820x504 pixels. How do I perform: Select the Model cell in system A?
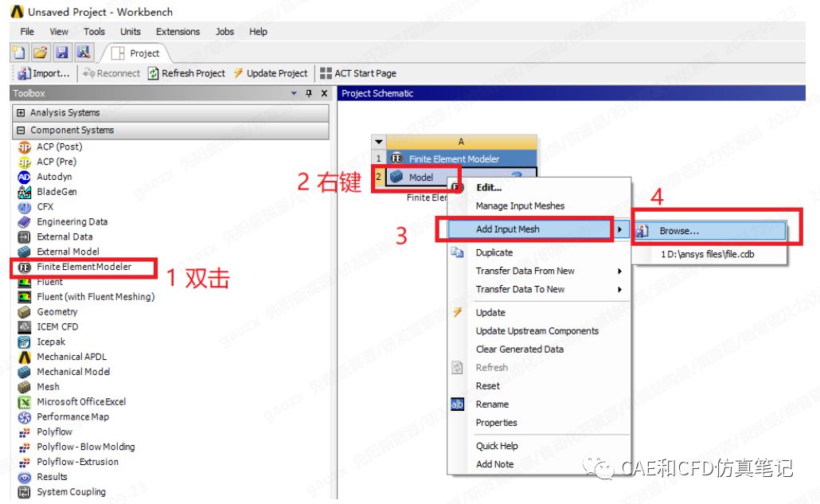421,178
